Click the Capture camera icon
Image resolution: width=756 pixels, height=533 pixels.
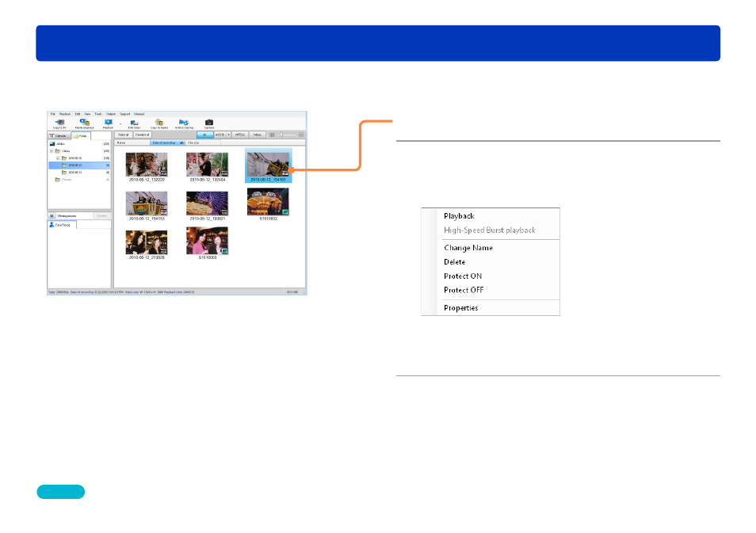[x=209, y=123]
